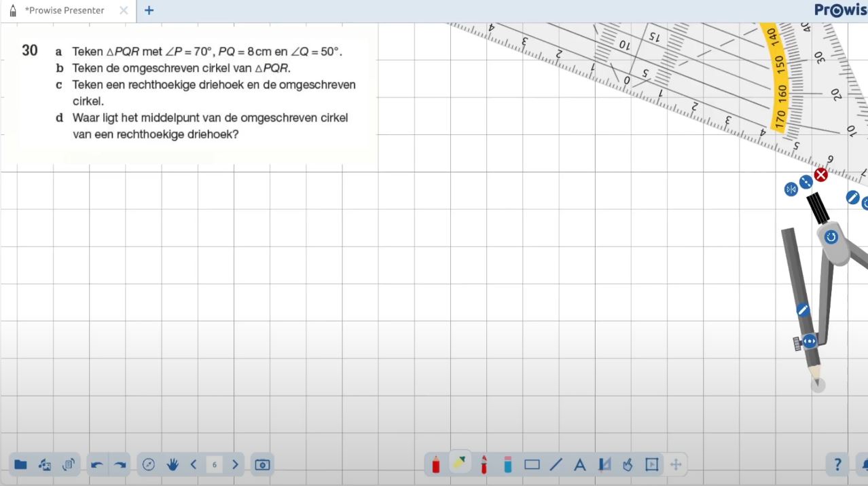The width and height of the screenshot is (868, 486).
Task: Click the undo arrow
Action: pos(97,465)
